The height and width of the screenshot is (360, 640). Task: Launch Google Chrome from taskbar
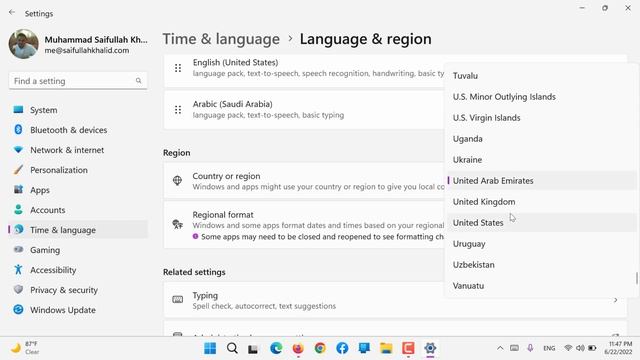pyautogui.click(x=320, y=348)
